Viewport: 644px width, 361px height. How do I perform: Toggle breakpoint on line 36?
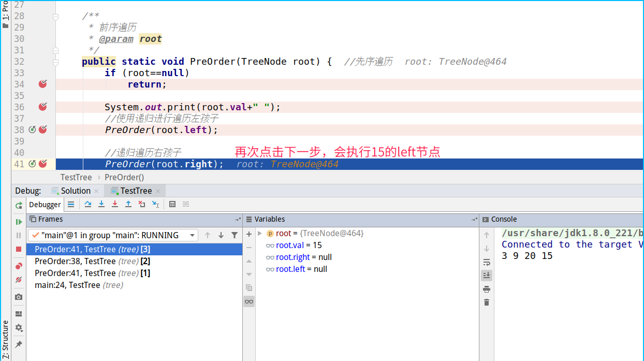[x=43, y=107]
